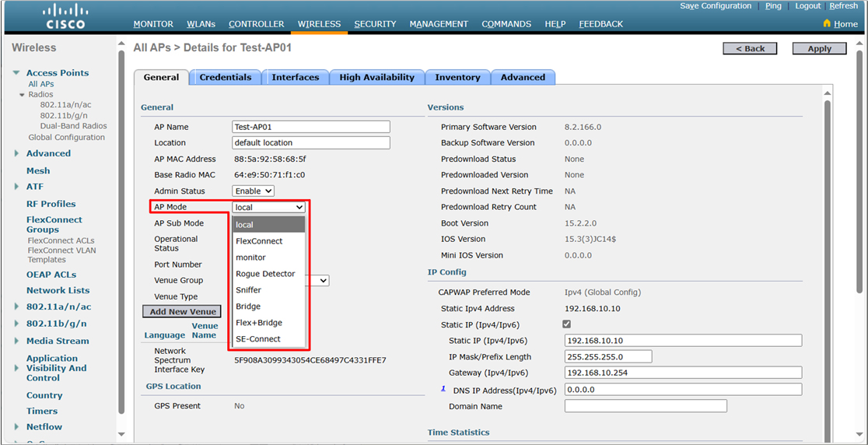Open RF Profiles in sidebar
868x445 pixels.
(51, 204)
